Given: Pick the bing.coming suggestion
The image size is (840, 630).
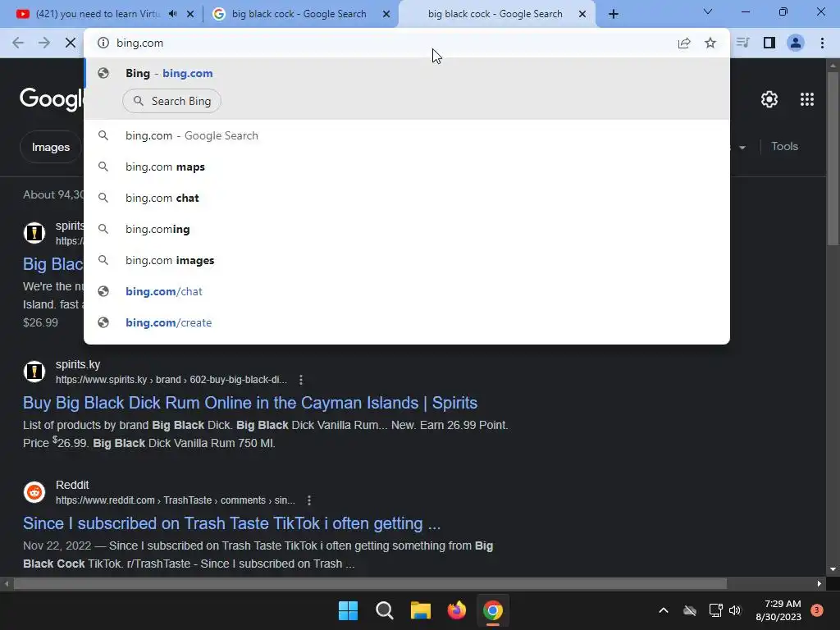Looking at the screenshot, I should (x=407, y=229).
